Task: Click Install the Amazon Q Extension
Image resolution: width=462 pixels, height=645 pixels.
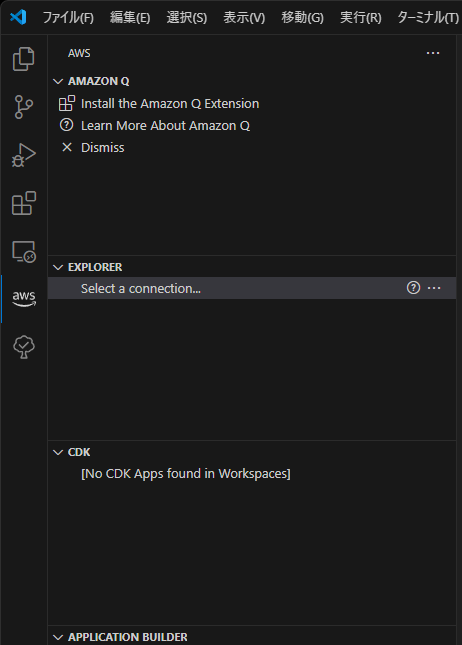Action: point(170,104)
